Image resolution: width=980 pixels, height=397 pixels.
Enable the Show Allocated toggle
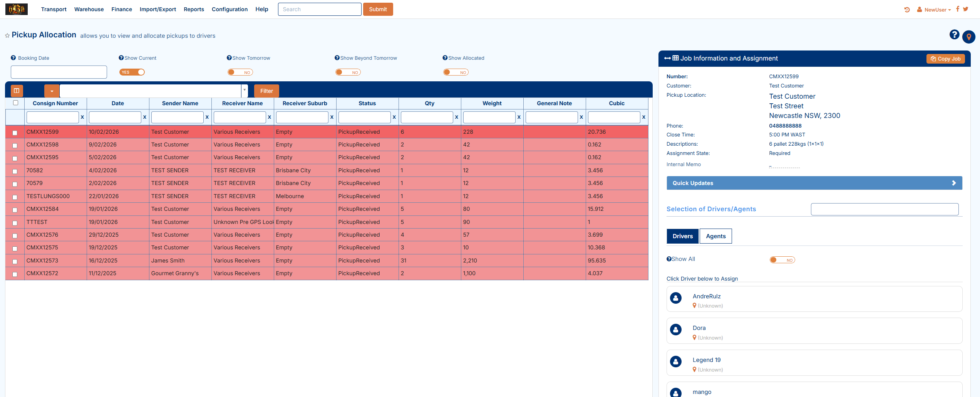(456, 72)
